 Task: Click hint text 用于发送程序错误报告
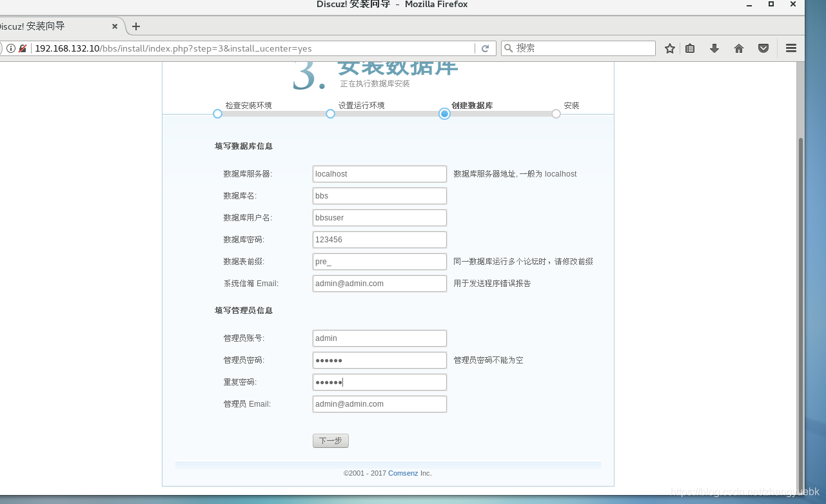[492, 284]
